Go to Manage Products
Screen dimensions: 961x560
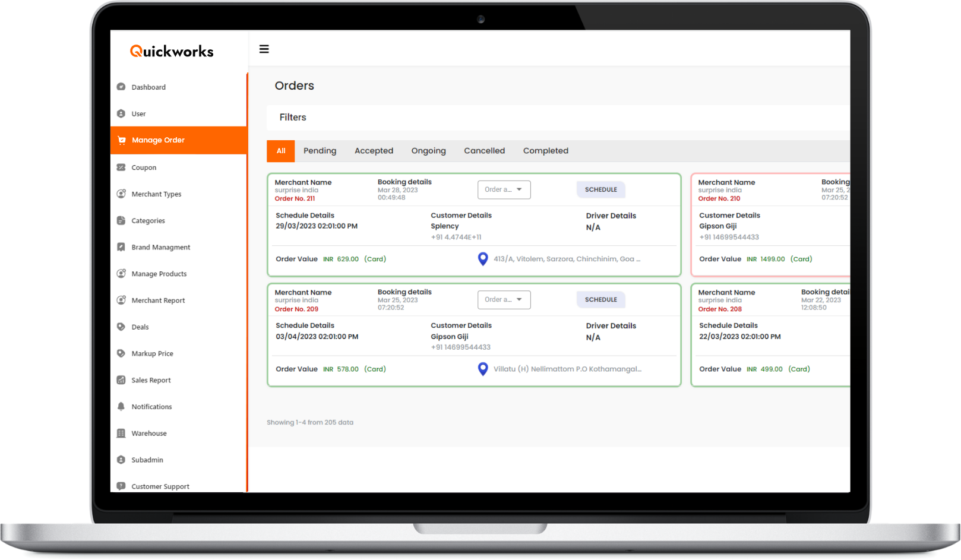(159, 274)
